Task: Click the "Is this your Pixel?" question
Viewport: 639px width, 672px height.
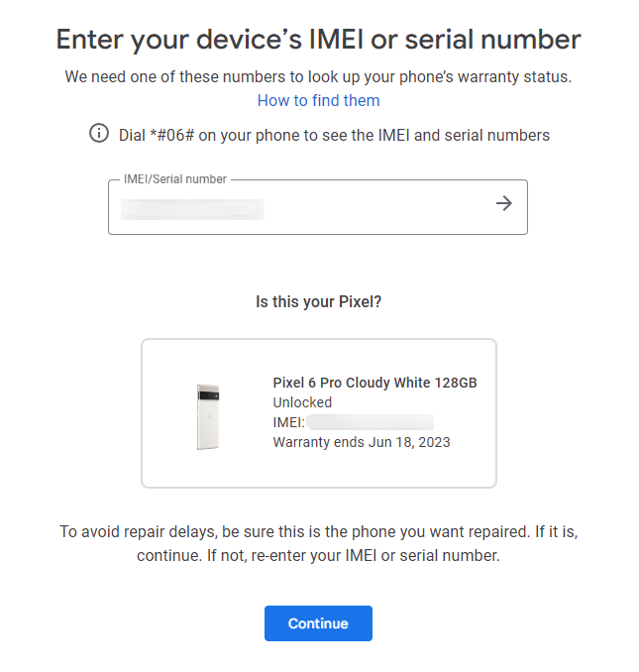Action: (318, 302)
